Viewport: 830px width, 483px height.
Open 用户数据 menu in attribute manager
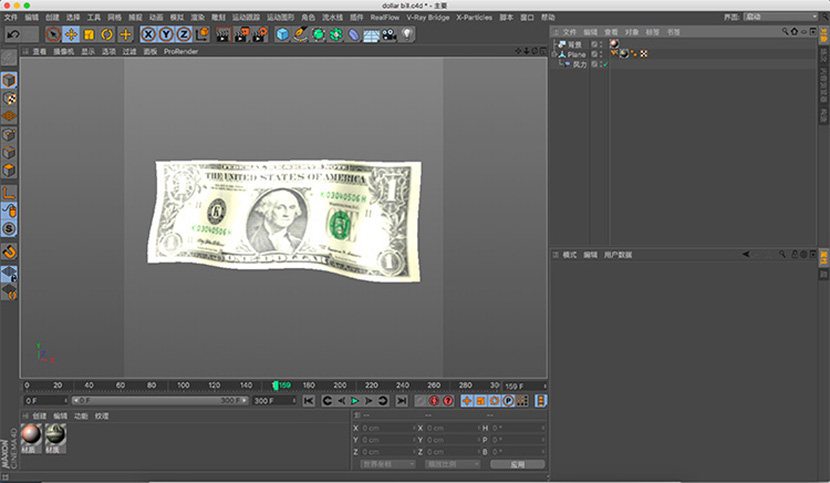[618, 255]
